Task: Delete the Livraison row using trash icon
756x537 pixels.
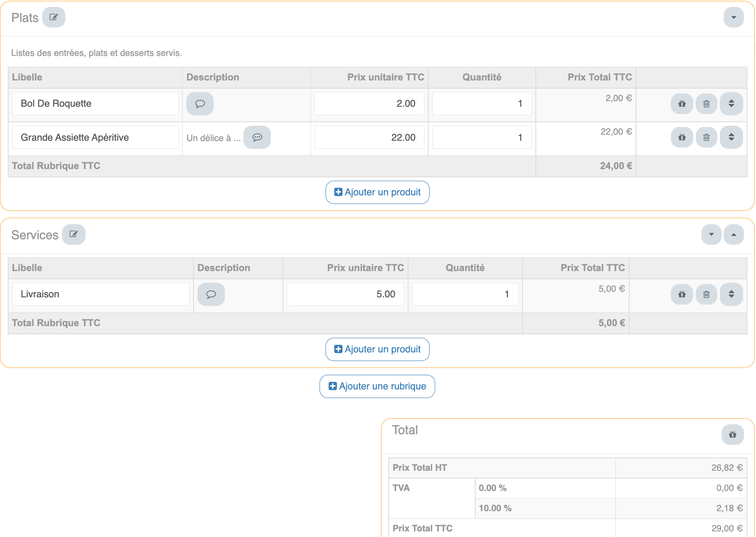Action: (707, 294)
